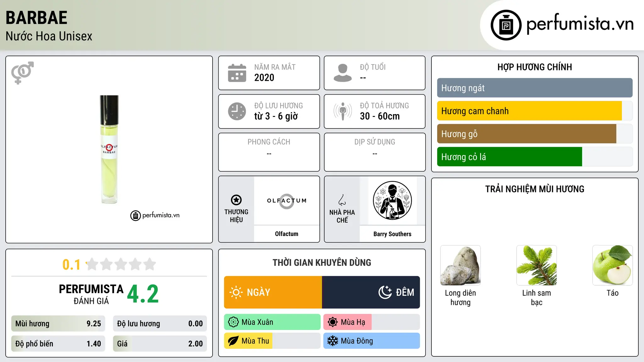Click the star rating row
The image size is (644, 362).
click(121, 264)
